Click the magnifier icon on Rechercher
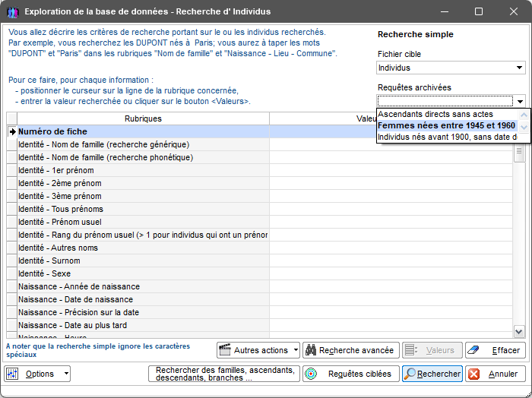Image resolution: width=532 pixels, height=398 pixels. 410,374
